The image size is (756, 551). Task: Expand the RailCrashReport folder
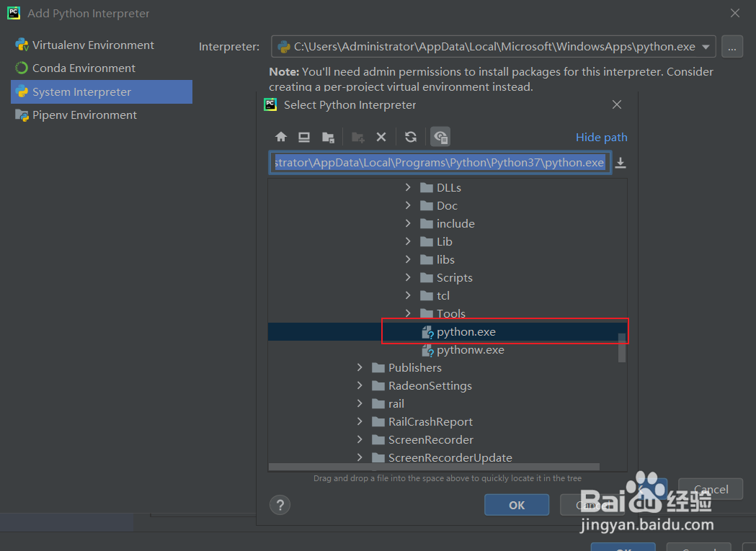coord(360,421)
